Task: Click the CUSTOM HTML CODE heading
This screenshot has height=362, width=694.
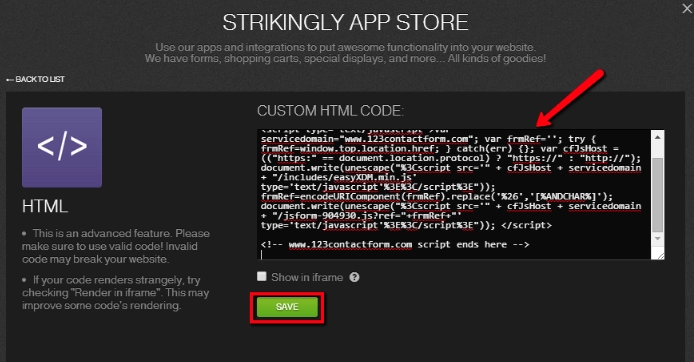Action: (330, 111)
